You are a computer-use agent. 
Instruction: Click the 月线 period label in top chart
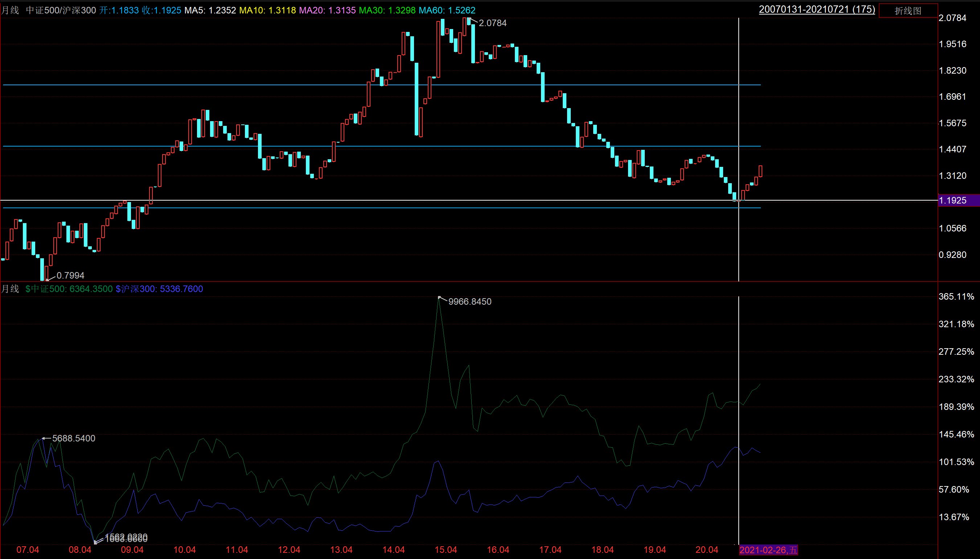[x=10, y=10]
